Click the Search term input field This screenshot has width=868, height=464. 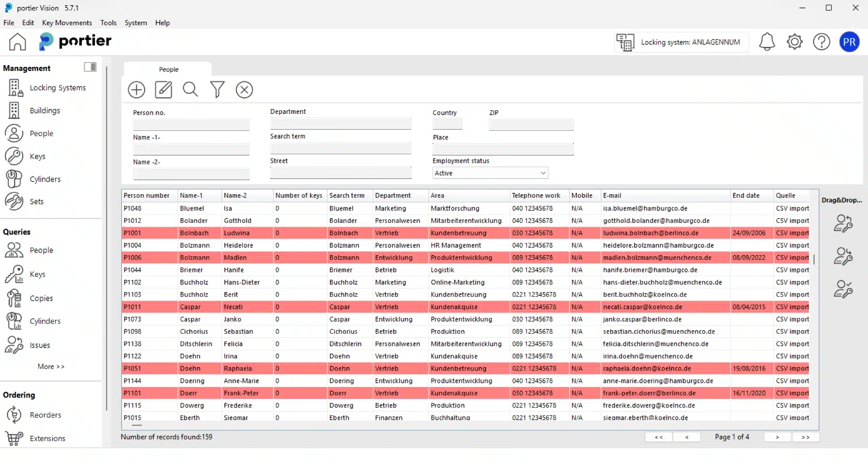[341, 148]
